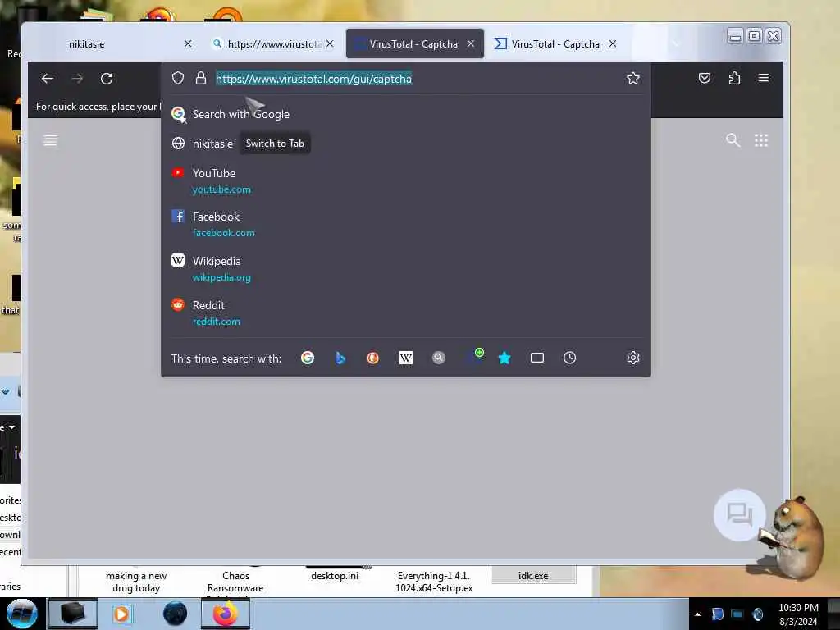Image resolution: width=840 pixels, height=630 pixels.
Task: Select Everything-1.4.1.1024.x64-Setup.ex file
Action: (434, 582)
